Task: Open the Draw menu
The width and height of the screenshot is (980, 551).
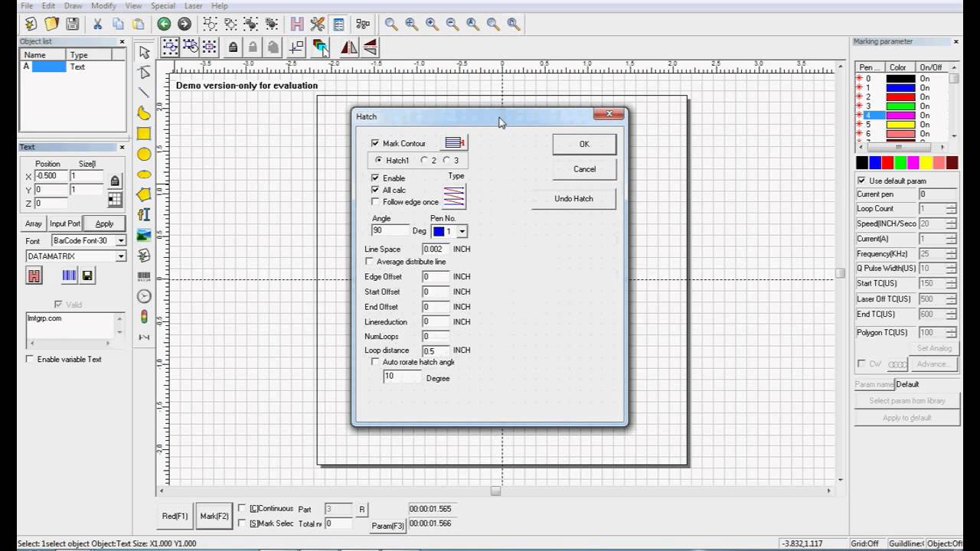Action: 73,6
